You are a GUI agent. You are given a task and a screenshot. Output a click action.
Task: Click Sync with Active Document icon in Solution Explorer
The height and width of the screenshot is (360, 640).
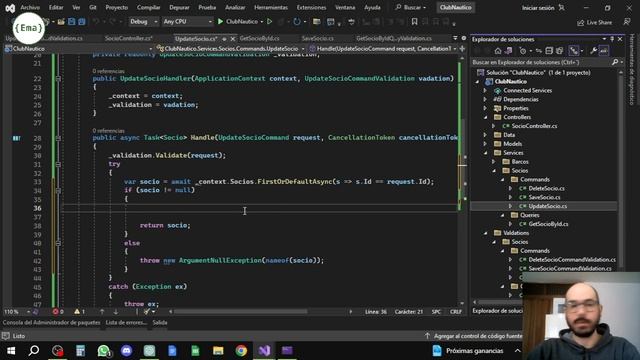[539, 51]
